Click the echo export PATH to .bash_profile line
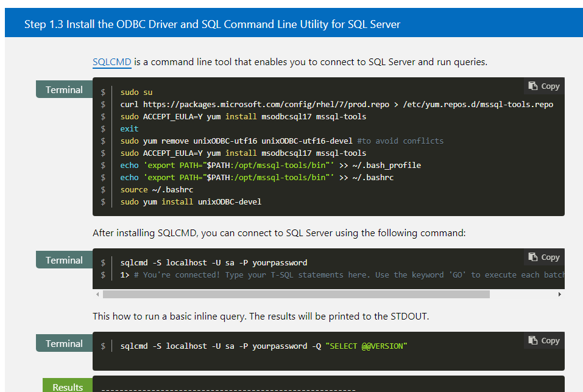The height and width of the screenshot is (392, 583). coord(270,166)
